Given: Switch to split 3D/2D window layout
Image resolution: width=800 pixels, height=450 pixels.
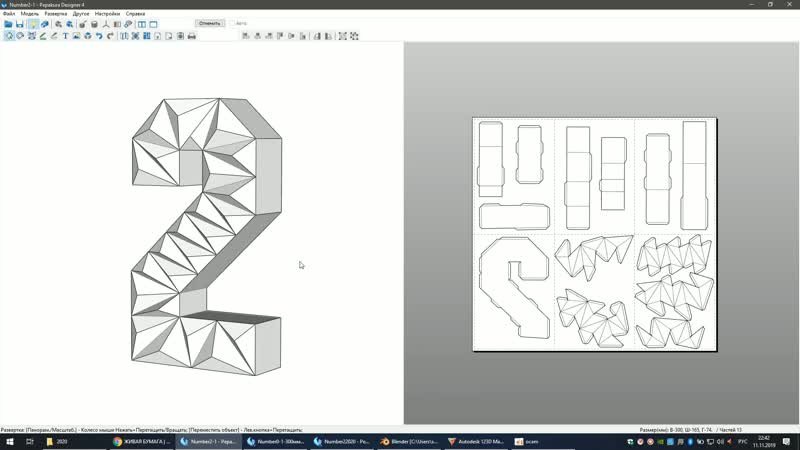Looking at the screenshot, I should 142,23.
